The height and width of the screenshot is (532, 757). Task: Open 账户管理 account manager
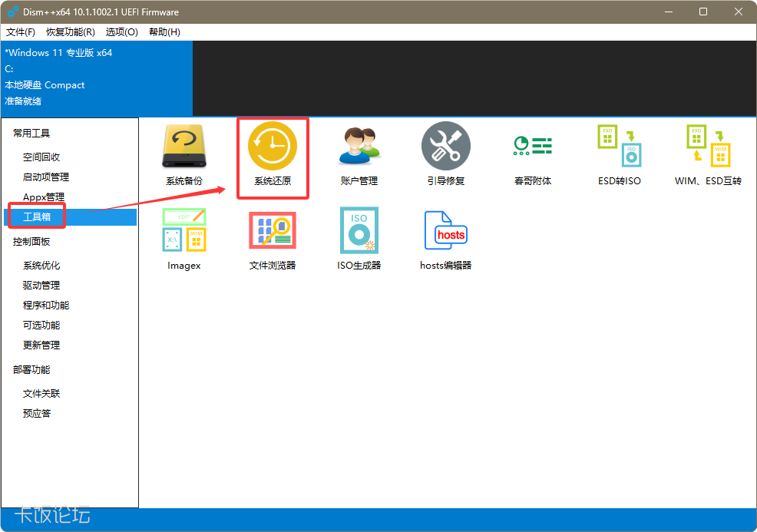click(x=359, y=154)
